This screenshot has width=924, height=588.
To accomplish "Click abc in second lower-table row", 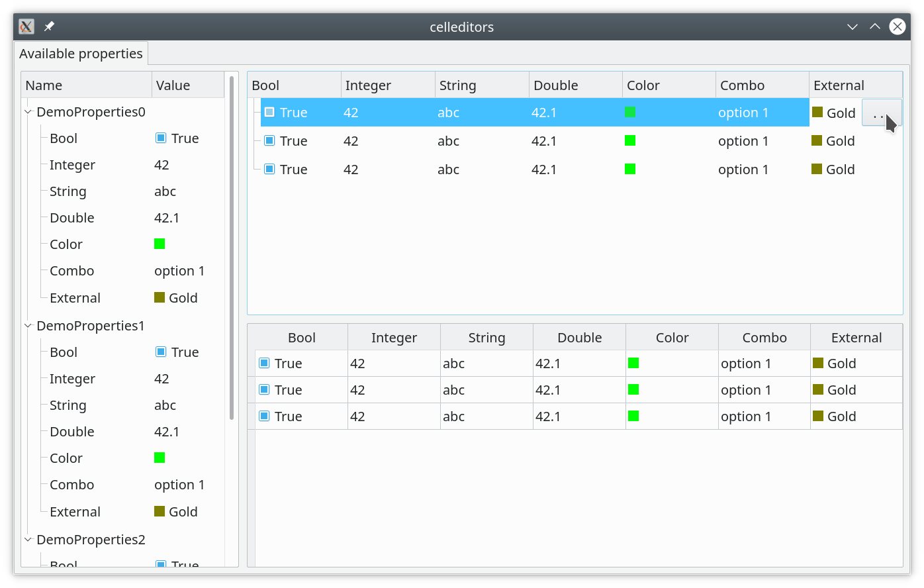I will pos(453,390).
